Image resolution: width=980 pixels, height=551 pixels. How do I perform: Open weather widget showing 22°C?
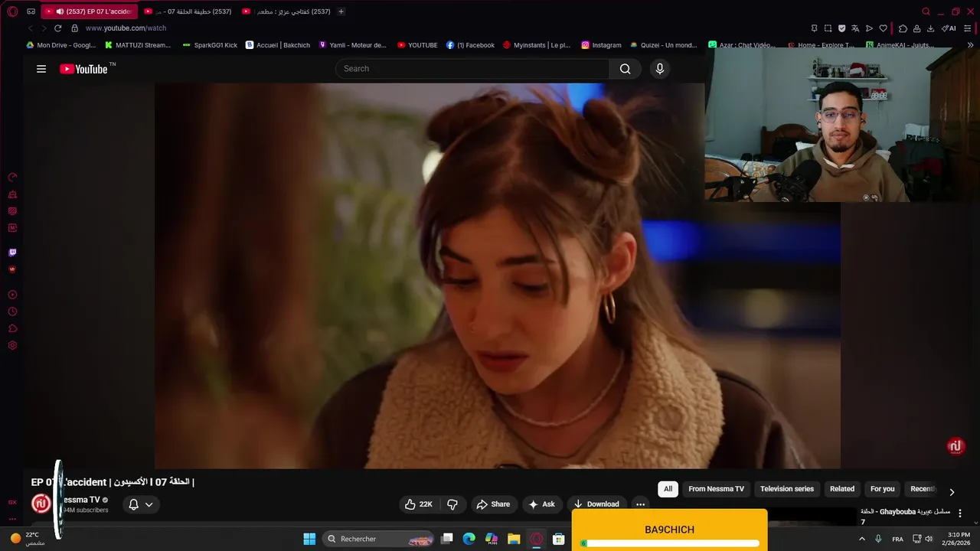point(26,539)
